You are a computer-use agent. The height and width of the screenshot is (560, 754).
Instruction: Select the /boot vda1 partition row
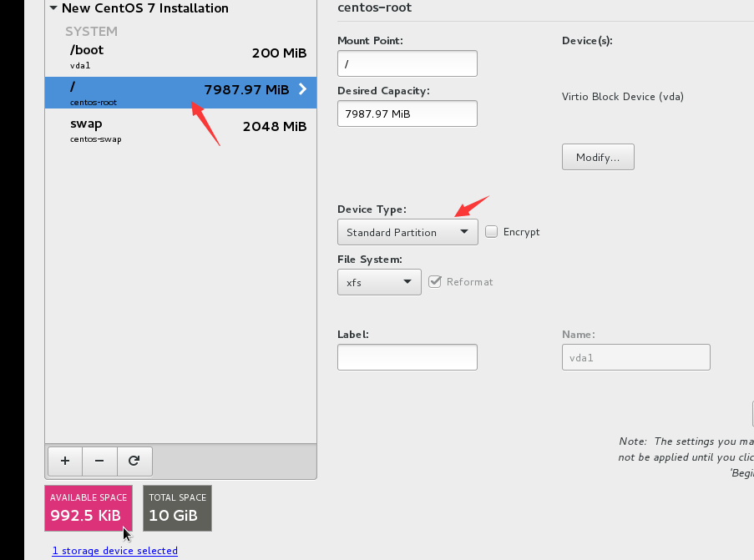point(181,56)
